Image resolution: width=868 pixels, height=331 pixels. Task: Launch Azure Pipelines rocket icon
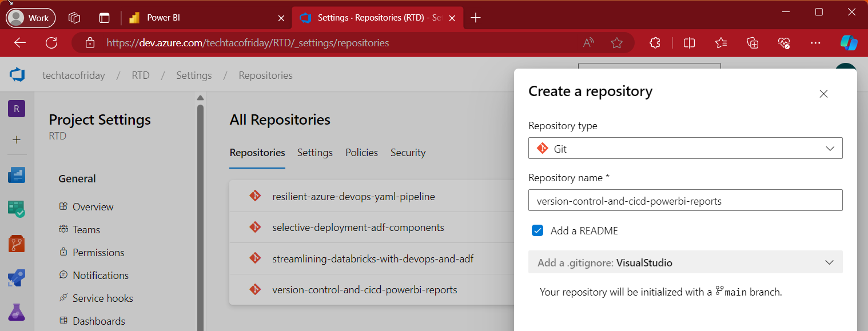tap(17, 278)
